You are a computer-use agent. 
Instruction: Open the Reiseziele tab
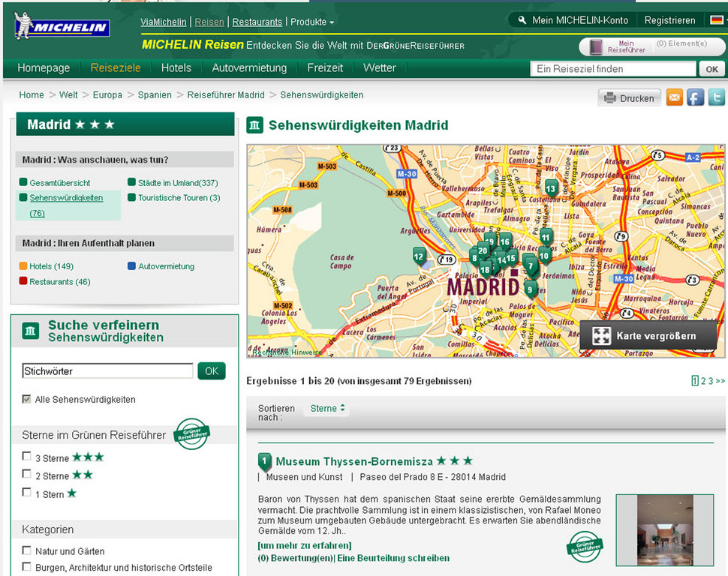116,67
